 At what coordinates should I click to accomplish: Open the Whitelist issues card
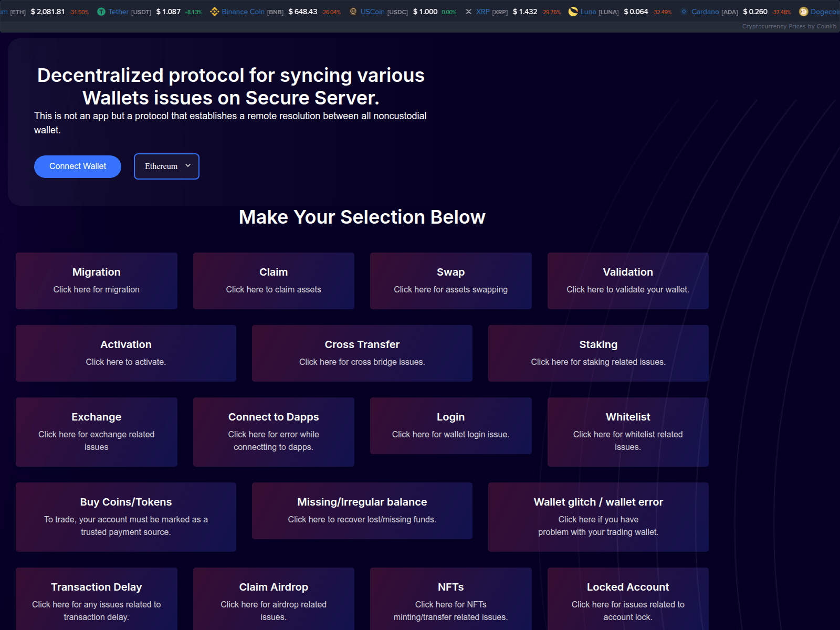click(628, 432)
